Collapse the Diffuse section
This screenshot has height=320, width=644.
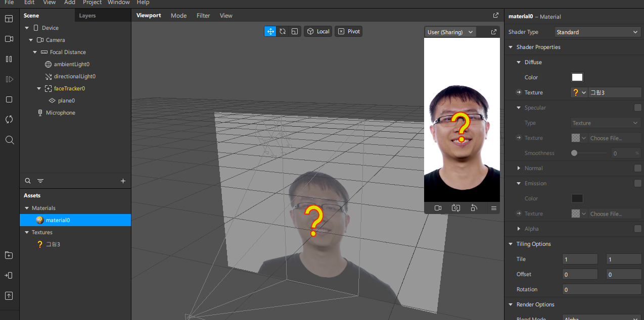click(x=519, y=62)
